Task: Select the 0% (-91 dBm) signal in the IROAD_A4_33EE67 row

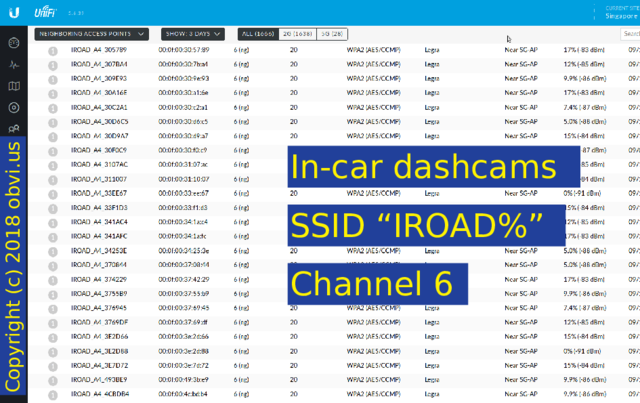Action: coord(582,193)
